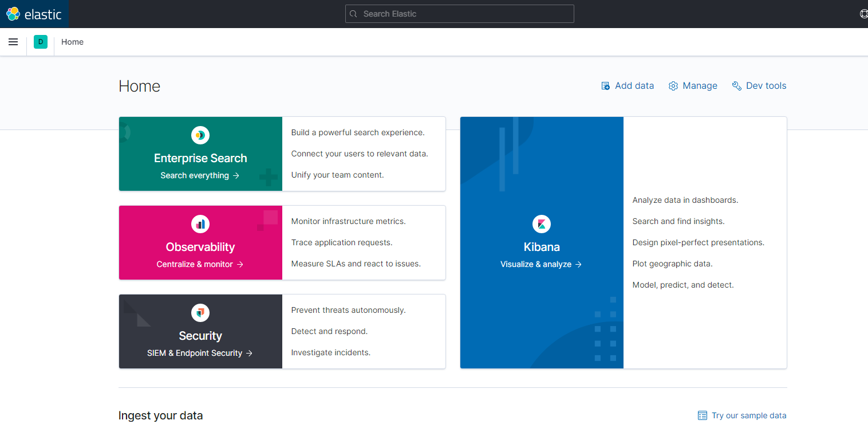Click 'Detect and respond.' text
This screenshot has width=868, height=424.
[330, 331]
